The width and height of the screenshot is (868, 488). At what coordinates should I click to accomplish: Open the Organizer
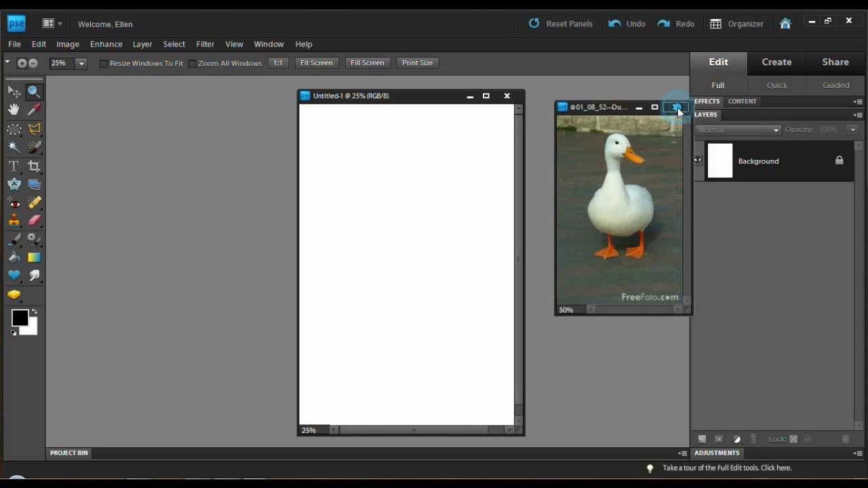(x=737, y=24)
